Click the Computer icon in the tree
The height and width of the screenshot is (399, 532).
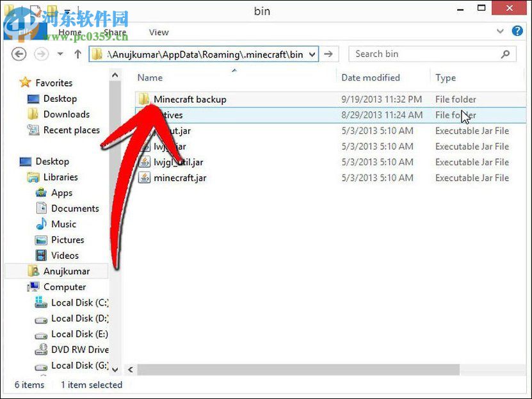(x=33, y=287)
